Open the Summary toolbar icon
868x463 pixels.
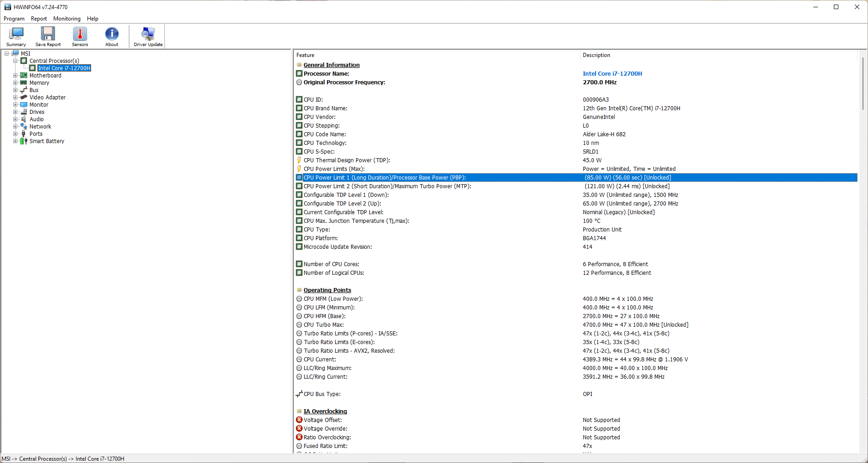click(16, 36)
